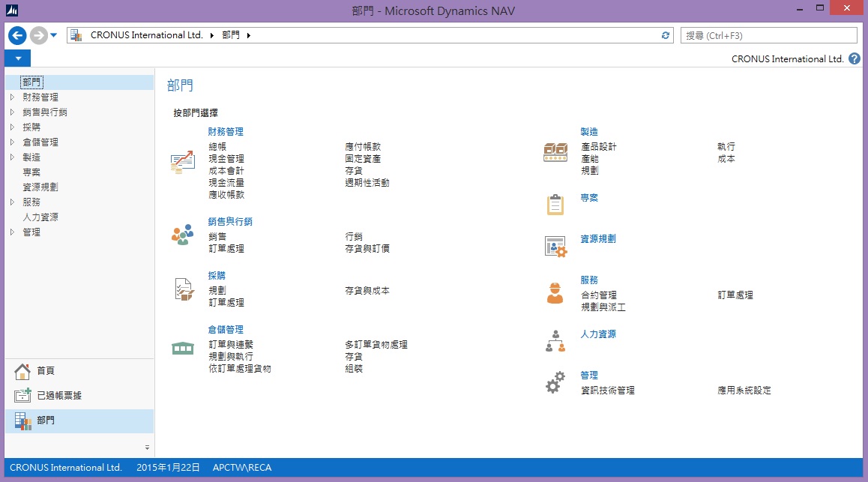Click the 專案 clipboard icon

[555, 204]
